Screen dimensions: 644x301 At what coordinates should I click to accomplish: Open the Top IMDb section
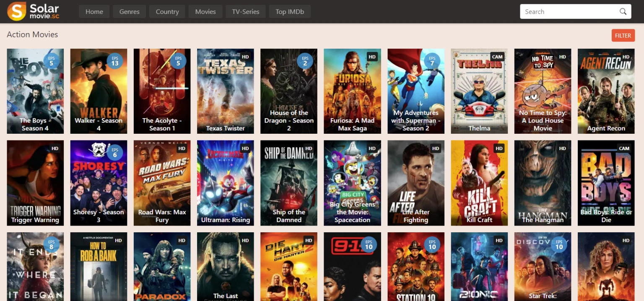290,12
